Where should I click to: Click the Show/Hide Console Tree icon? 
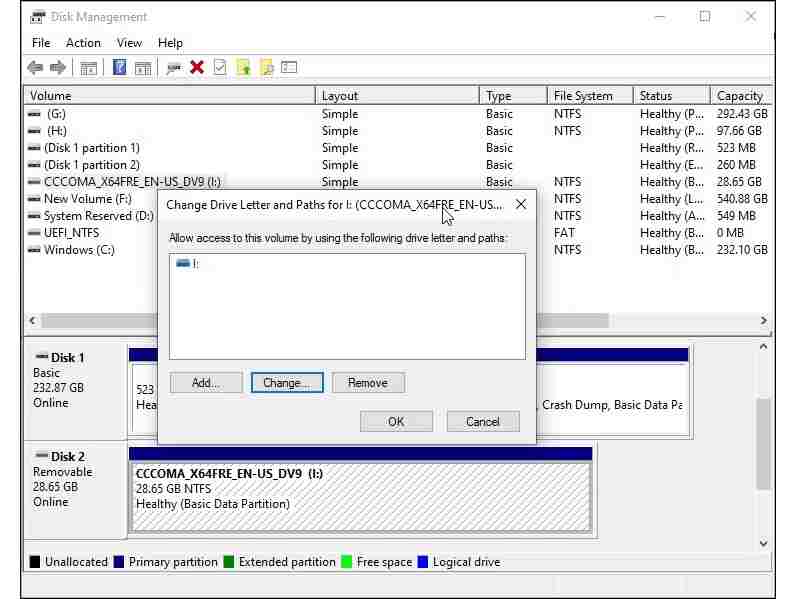[89, 67]
